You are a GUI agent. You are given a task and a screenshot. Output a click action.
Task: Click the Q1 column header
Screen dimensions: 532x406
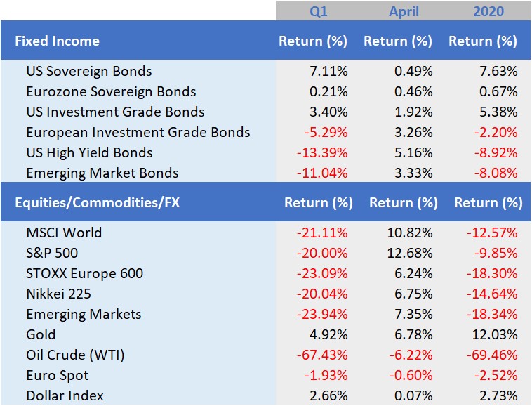tap(318, 11)
